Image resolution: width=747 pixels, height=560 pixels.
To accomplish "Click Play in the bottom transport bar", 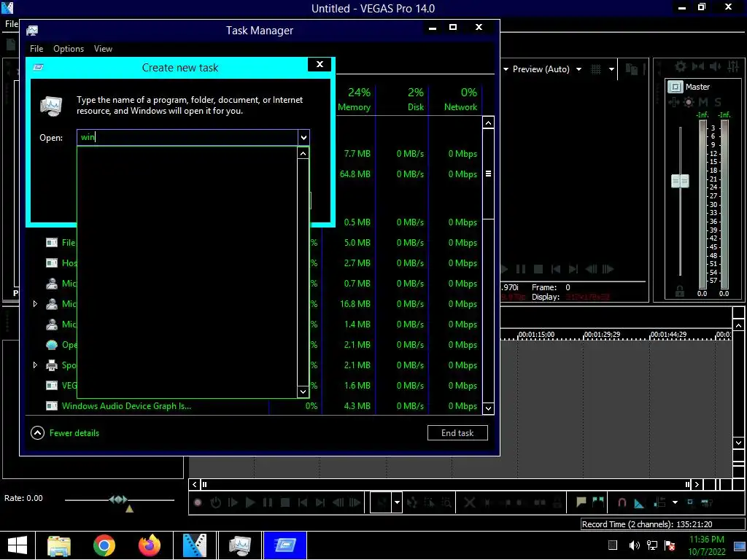I will 250,502.
